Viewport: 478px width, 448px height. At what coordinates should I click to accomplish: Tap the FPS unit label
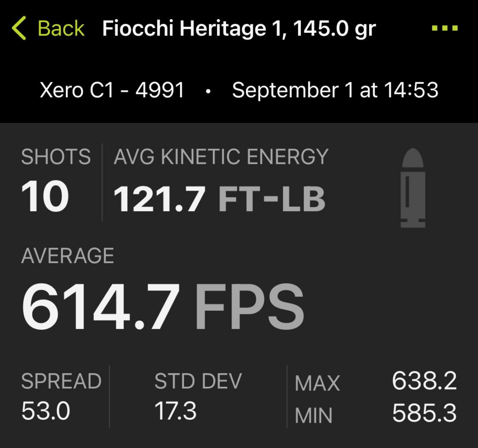point(249,306)
